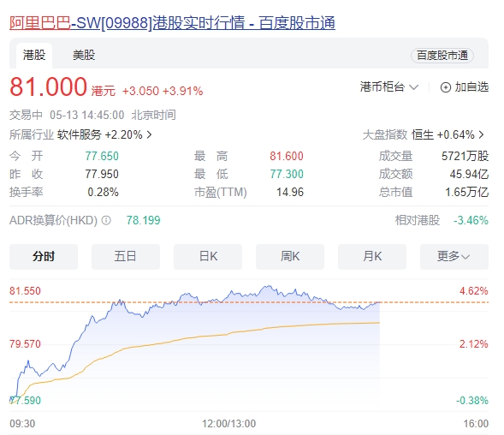Click the chart axis label 2.12%

(473, 344)
